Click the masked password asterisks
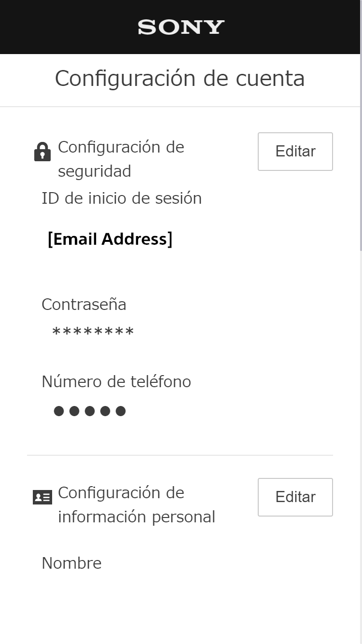Image resolution: width=362 pixels, height=644 pixels. point(93,332)
